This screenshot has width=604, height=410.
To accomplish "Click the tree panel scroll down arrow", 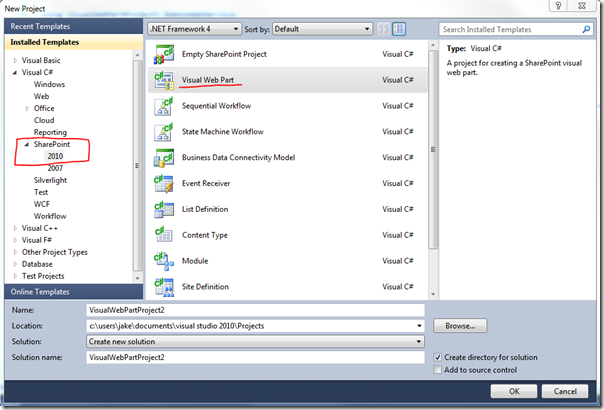I will click(x=138, y=278).
